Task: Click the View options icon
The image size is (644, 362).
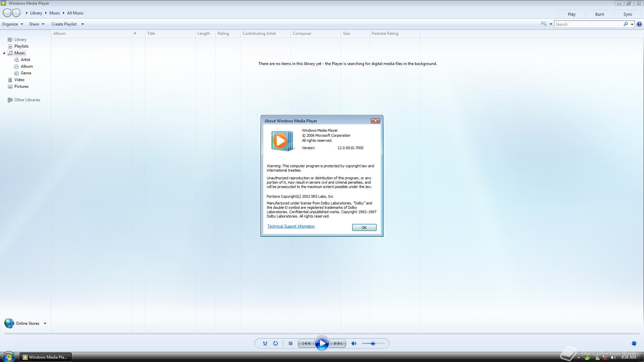Action: coord(544,24)
